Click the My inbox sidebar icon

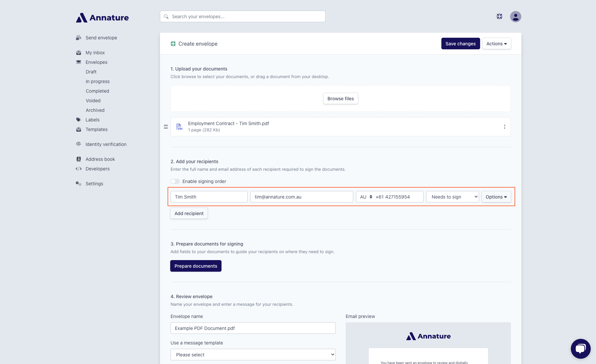(x=78, y=53)
